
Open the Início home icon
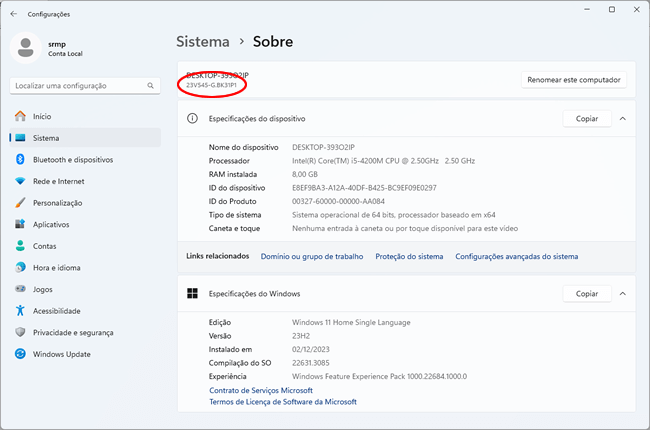pos(20,116)
